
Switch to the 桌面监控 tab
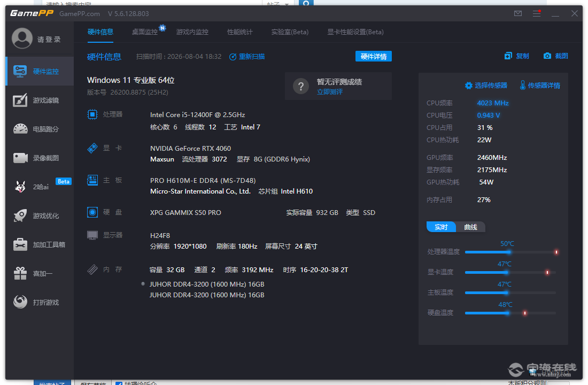tap(145, 32)
